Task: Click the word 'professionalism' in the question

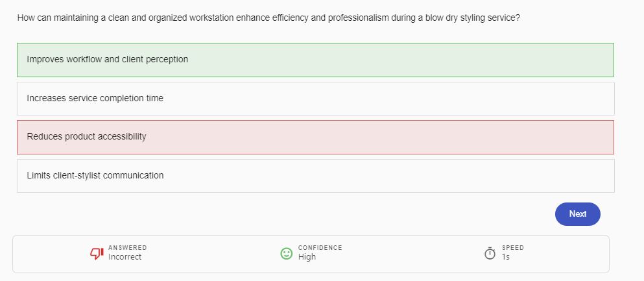Action: [357, 18]
